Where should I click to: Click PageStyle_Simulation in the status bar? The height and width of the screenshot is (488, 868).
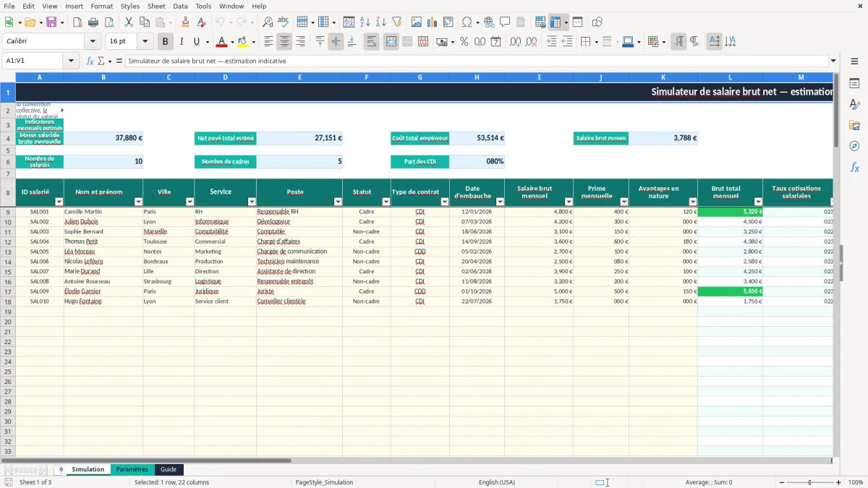click(324, 482)
